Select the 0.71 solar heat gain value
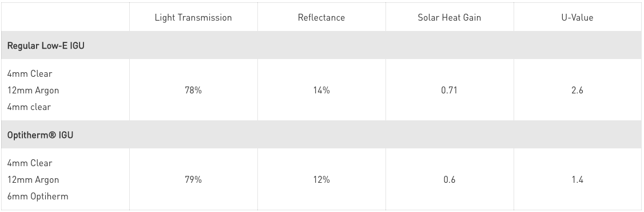644x212 pixels. coord(450,90)
